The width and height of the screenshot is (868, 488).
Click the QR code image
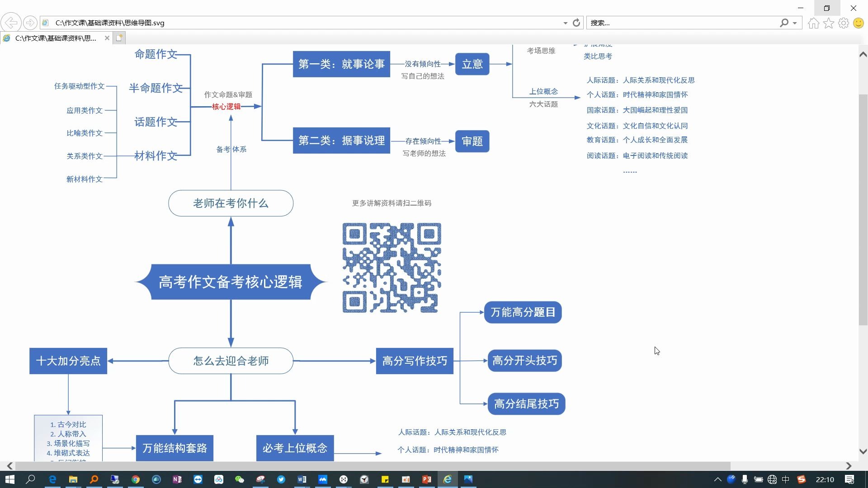tap(392, 267)
